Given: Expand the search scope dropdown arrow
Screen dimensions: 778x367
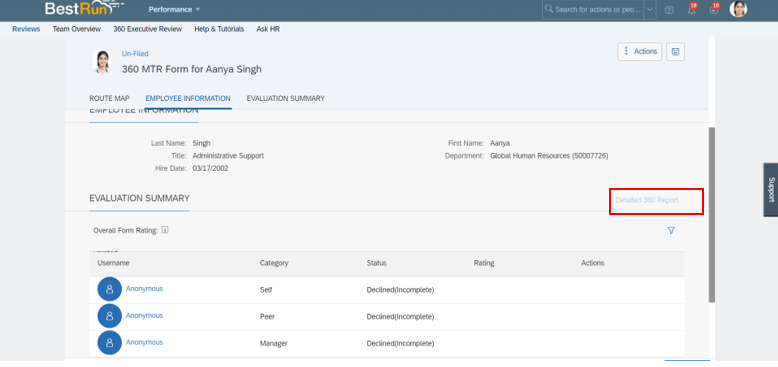Looking at the screenshot, I should (x=650, y=9).
